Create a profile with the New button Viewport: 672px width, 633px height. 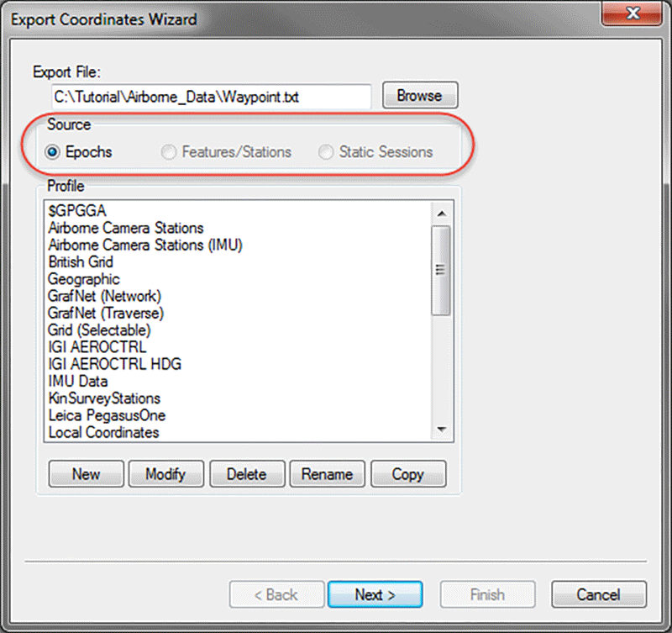point(87,474)
